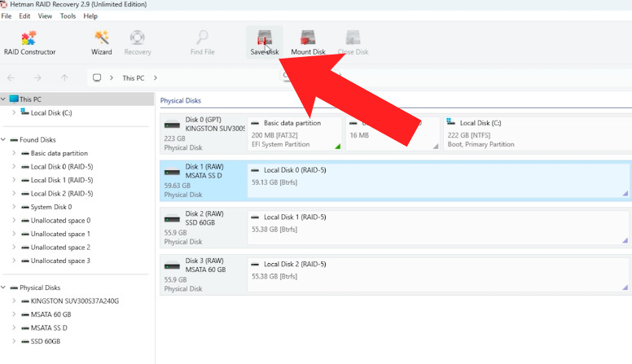
Task: Open the Edit menu
Action: pyautogui.click(x=24, y=16)
